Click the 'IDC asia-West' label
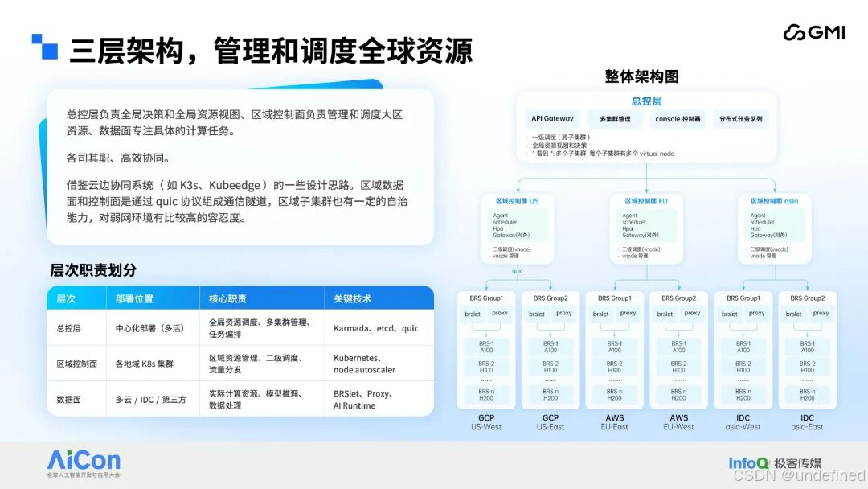Viewport: 868px width, 489px height. tap(743, 422)
